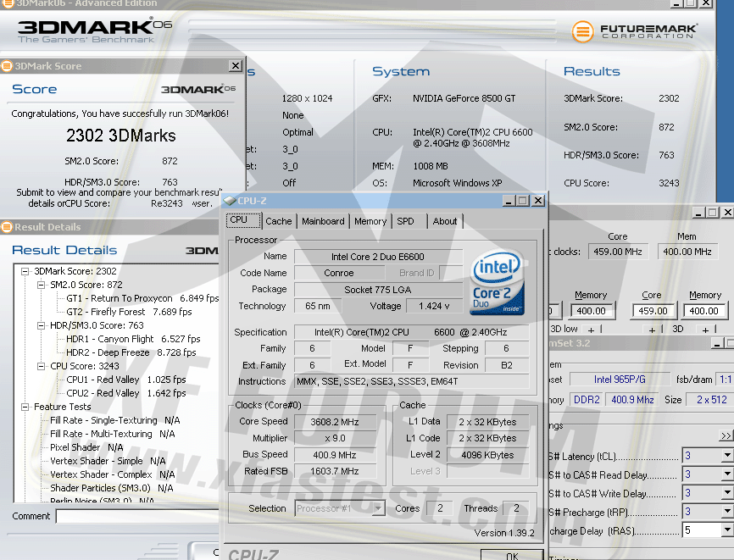This screenshot has height=560, width=734.
Task: Open the Precharge Delay (tRAS) dropdown
Action: coord(726,530)
